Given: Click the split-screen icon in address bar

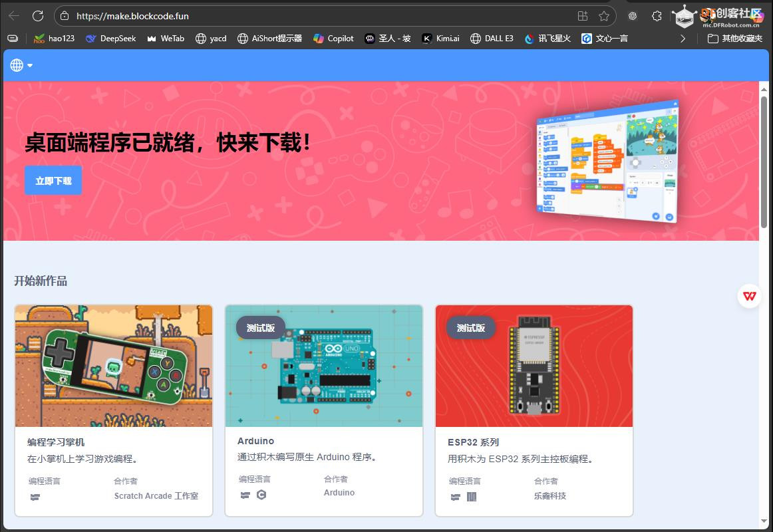Looking at the screenshot, I should pyautogui.click(x=583, y=16).
